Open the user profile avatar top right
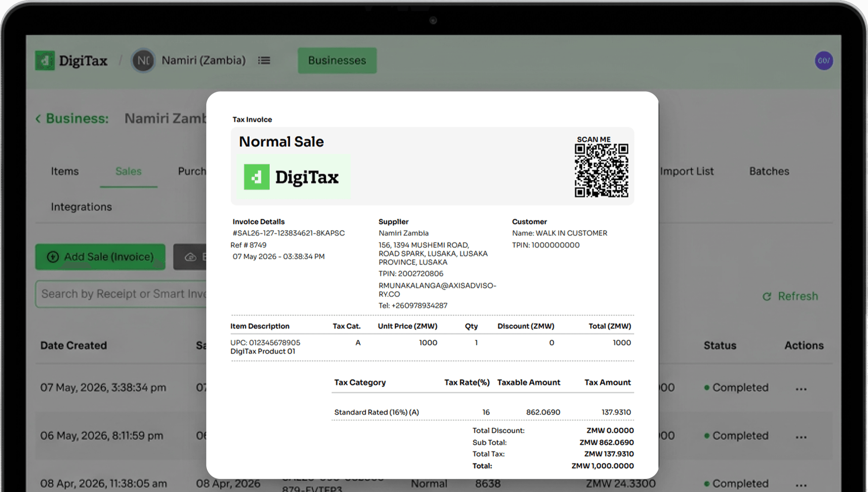Viewport: 868px width, 492px height. (823, 61)
